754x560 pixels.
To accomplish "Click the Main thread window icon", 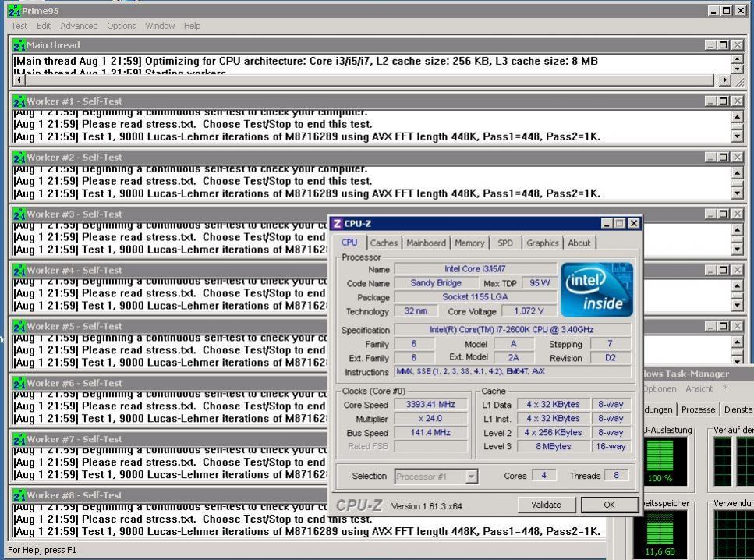I will pyautogui.click(x=19, y=45).
